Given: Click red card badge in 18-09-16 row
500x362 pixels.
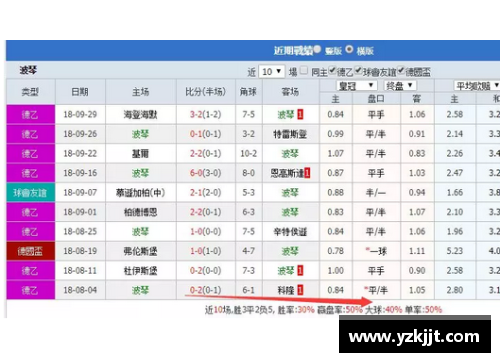Looking at the screenshot, I should point(307,173).
